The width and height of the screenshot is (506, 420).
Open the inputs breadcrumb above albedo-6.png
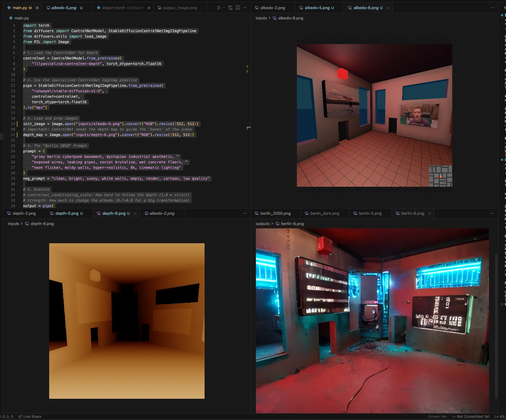[261, 18]
